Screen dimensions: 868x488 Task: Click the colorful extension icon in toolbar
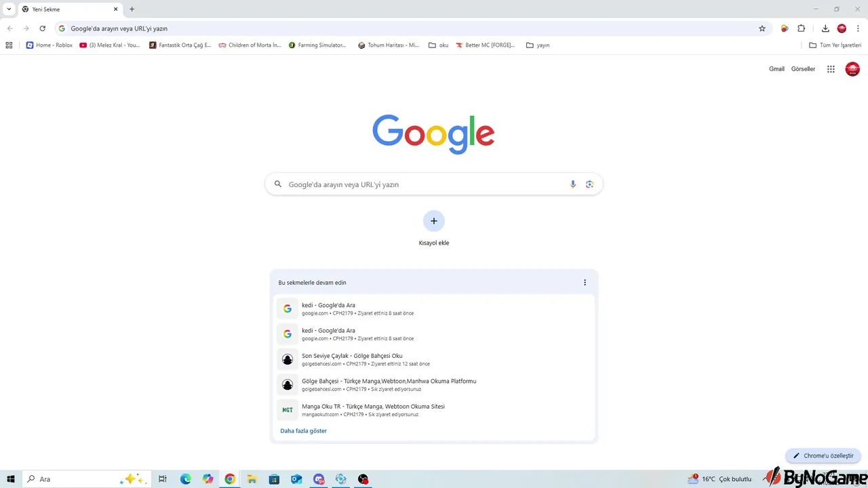point(785,28)
